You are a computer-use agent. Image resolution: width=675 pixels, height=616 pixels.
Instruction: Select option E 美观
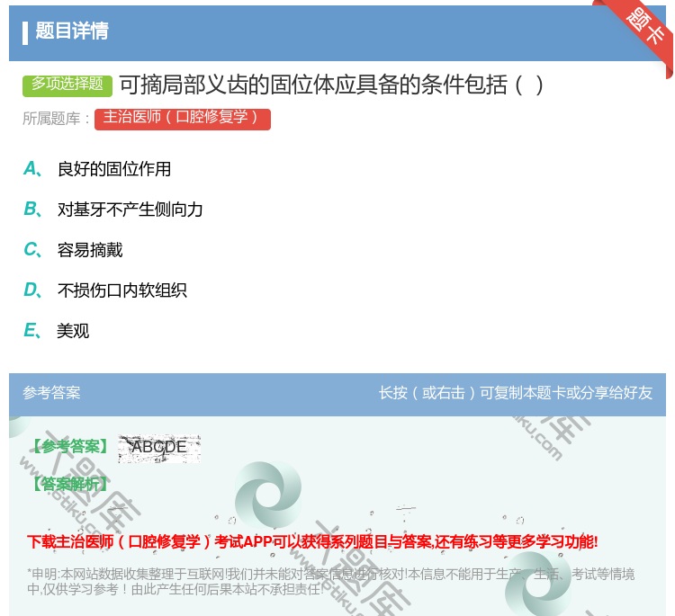57,331
